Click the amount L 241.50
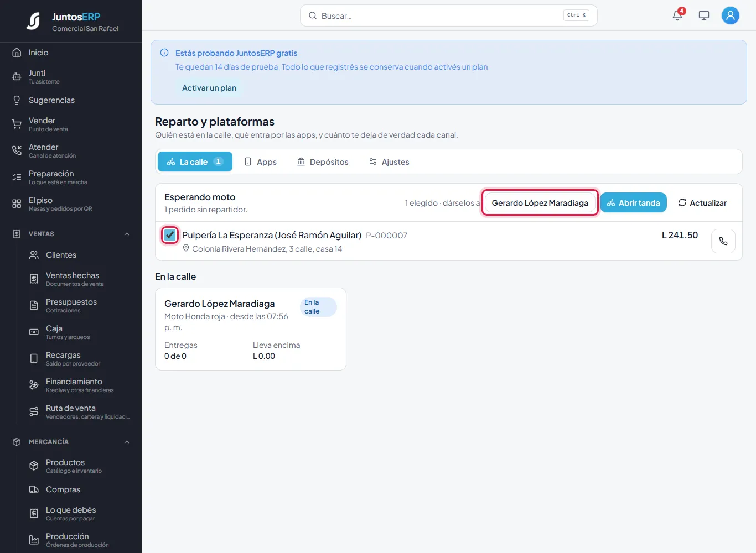This screenshot has height=553, width=756. click(x=680, y=235)
